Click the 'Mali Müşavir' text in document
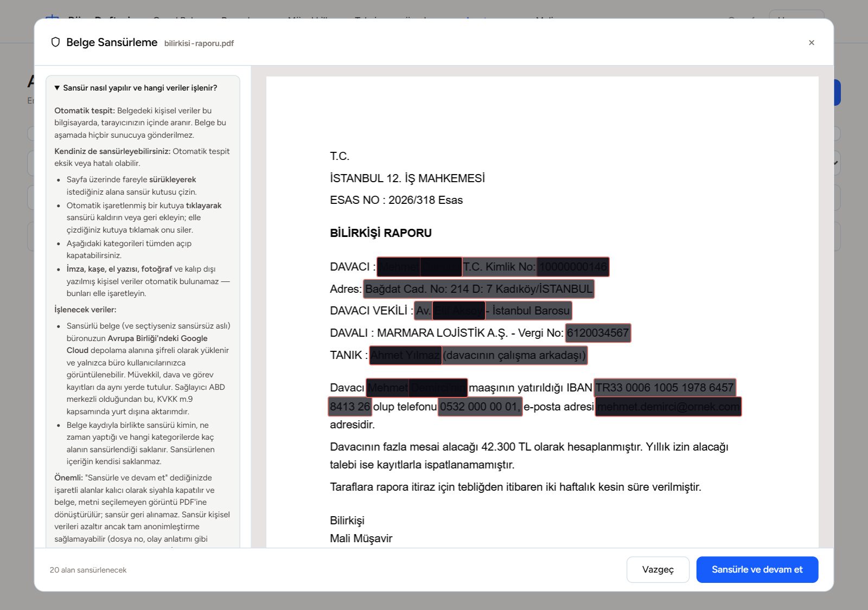The width and height of the screenshot is (868, 610). click(x=361, y=538)
